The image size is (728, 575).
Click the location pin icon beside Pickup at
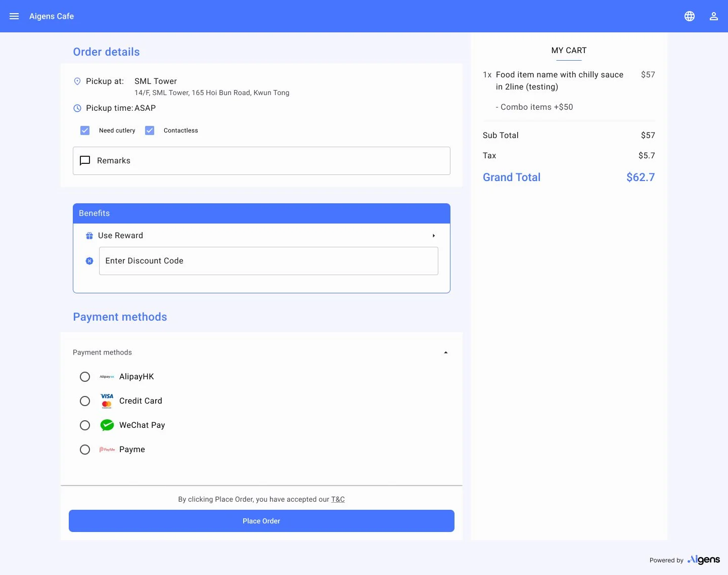coord(77,81)
